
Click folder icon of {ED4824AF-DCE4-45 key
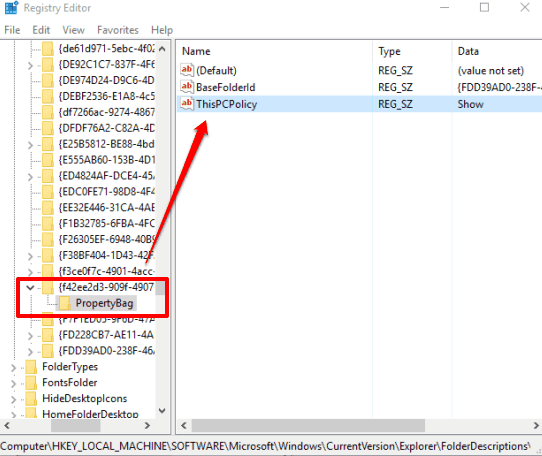pyautogui.click(x=48, y=176)
